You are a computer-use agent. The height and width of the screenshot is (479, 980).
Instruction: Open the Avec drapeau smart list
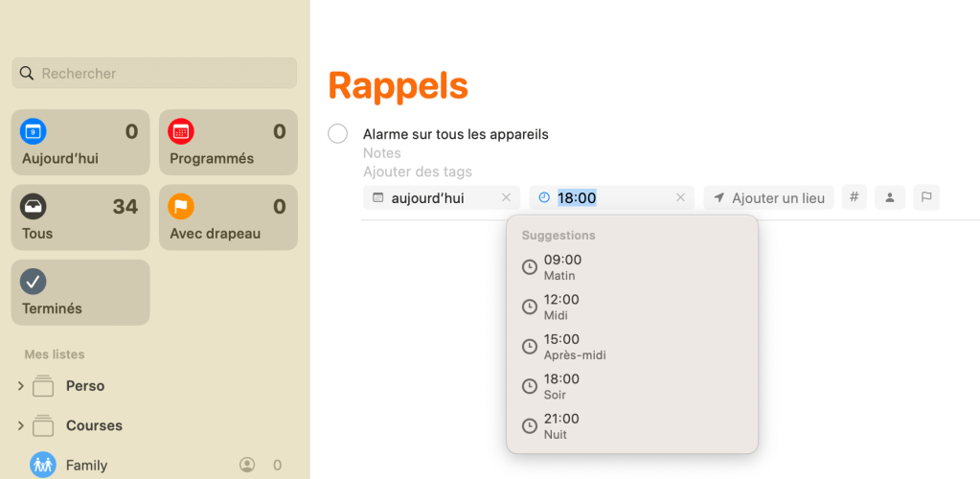(x=228, y=217)
